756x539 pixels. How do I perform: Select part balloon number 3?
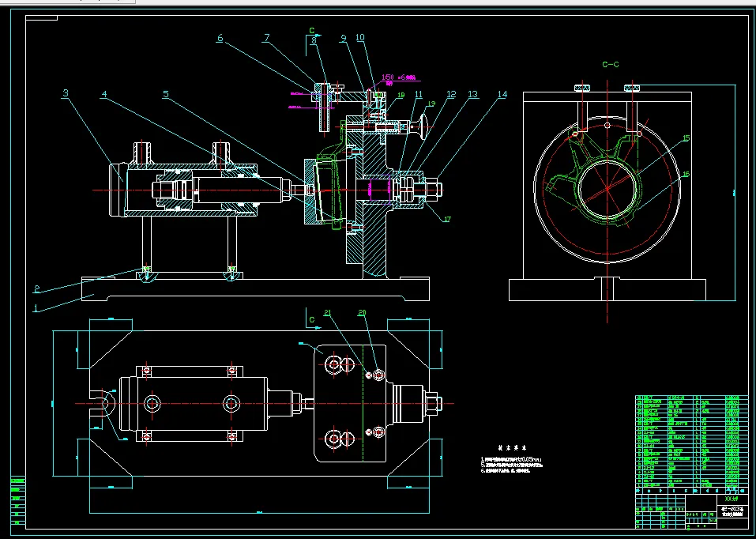[x=66, y=92]
